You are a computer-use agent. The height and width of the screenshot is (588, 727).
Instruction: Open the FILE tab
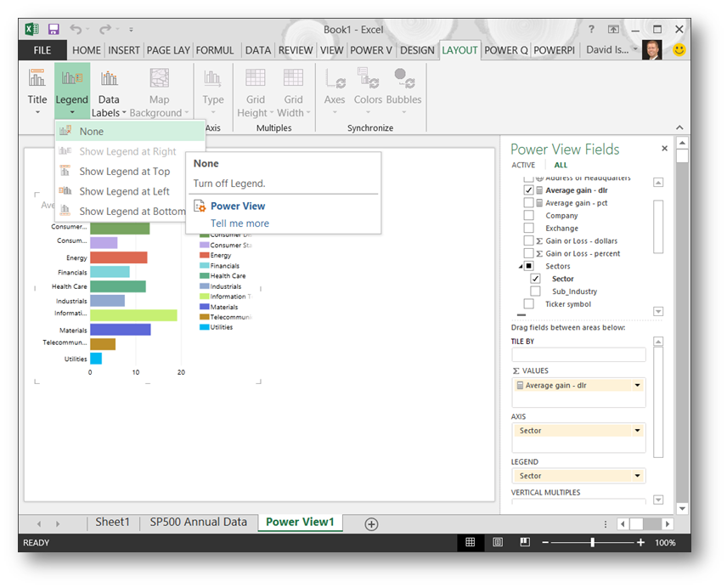(42, 50)
